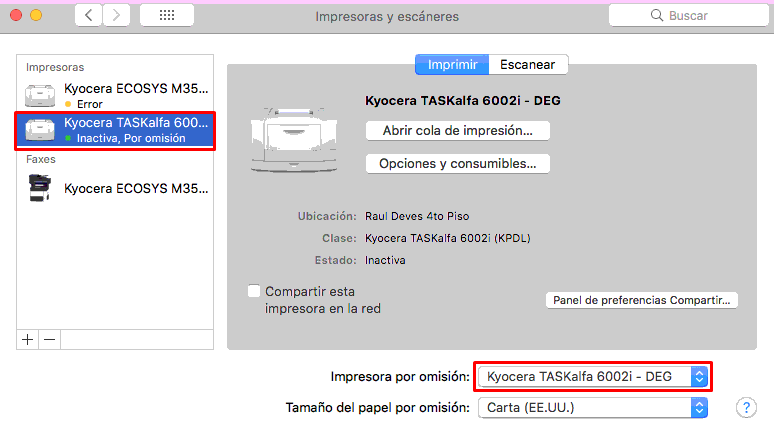Show all preferences grid icon
This screenshot has width=774, height=432.
167,15
